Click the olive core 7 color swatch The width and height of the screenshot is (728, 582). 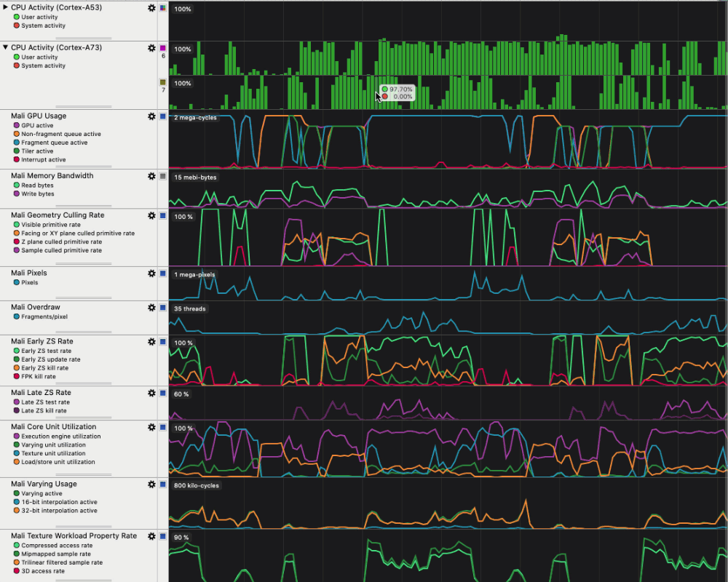pos(163,82)
